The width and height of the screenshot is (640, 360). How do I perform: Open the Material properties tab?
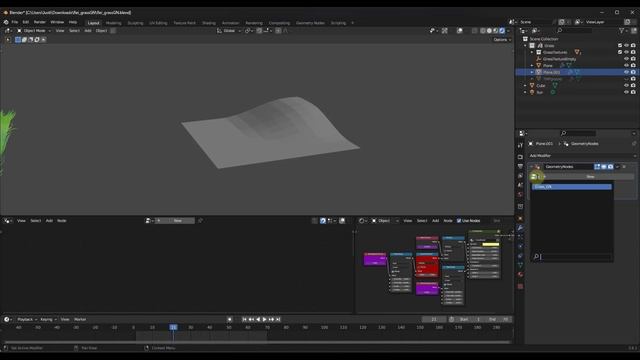click(x=520, y=274)
